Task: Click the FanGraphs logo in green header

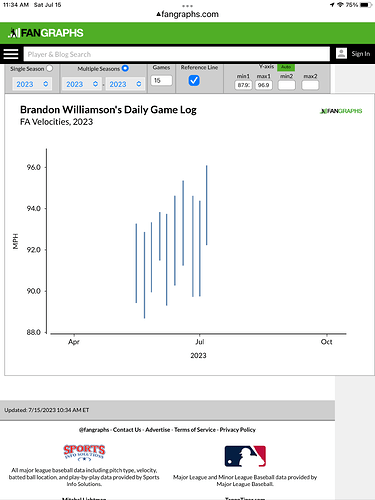Action: coord(46,33)
